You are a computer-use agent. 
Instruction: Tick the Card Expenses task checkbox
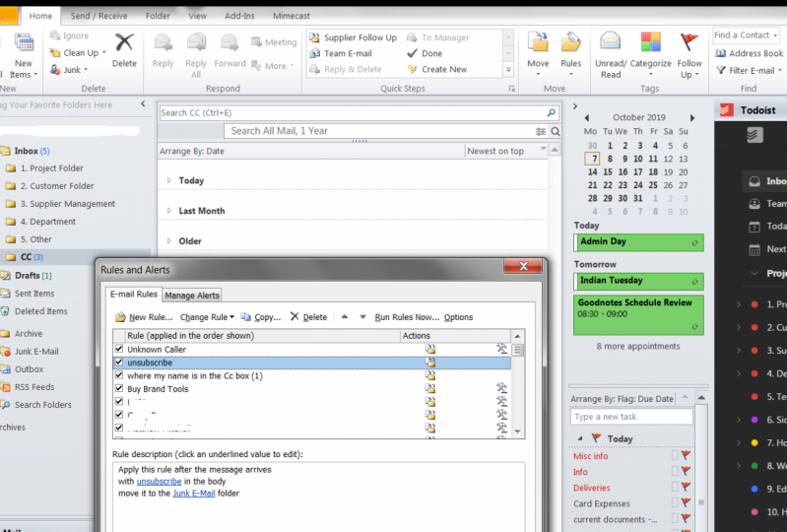pyautogui.click(x=675, y=502)
